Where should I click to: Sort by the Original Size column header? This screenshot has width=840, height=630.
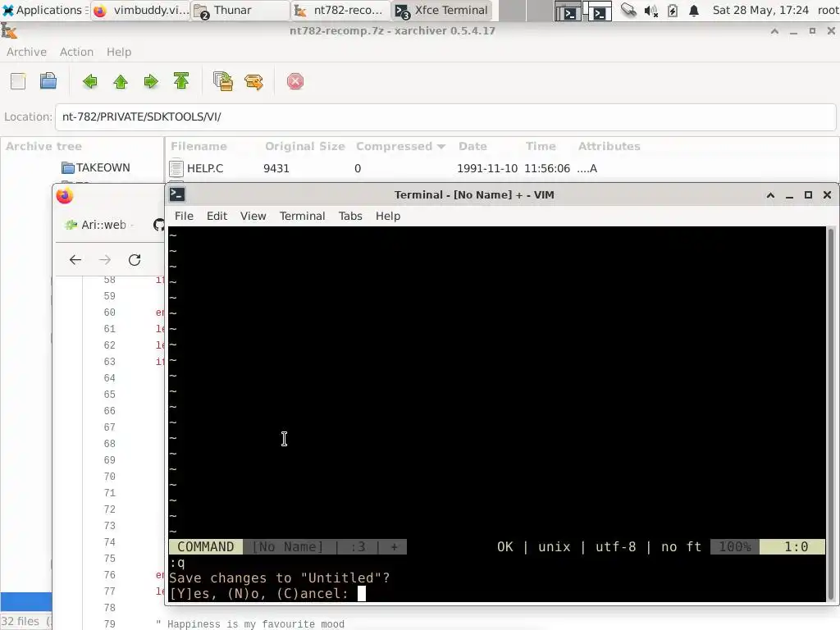pyautogui.click(x=305, y=146)
